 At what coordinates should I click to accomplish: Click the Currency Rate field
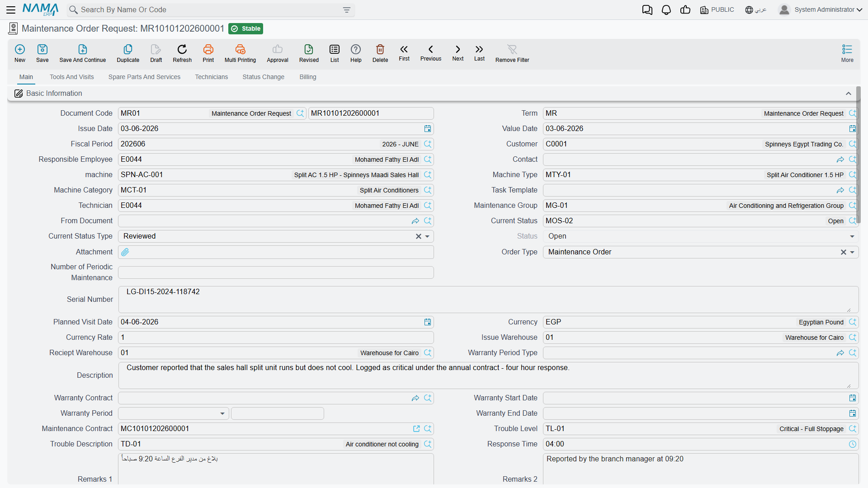coord(276,338)
